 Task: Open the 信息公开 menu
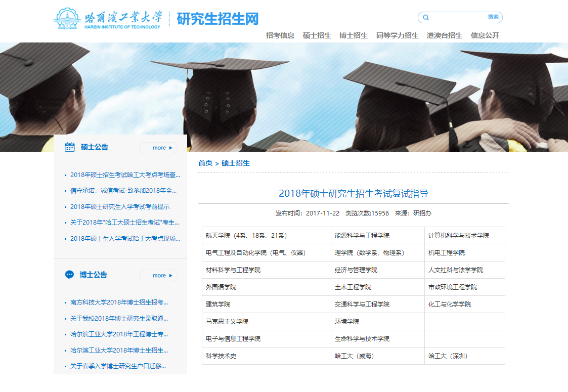[485, 35]
